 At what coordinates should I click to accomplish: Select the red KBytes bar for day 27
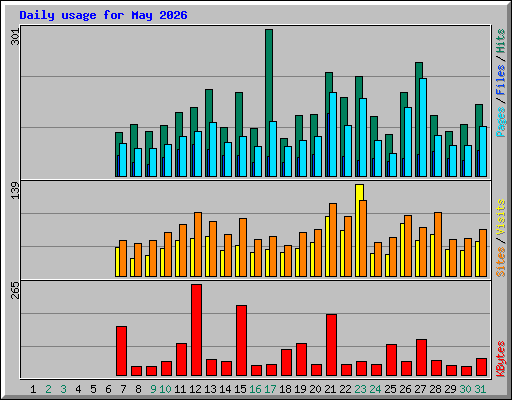[421, 357]
